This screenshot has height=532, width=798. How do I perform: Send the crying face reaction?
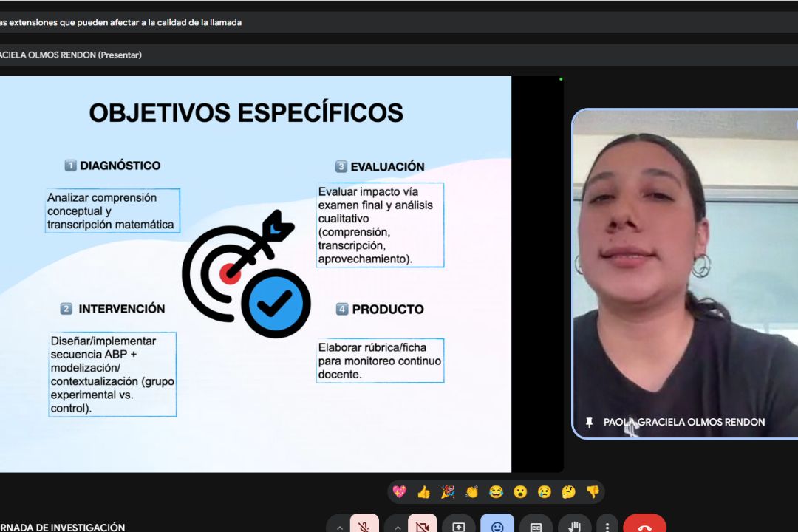544,492
